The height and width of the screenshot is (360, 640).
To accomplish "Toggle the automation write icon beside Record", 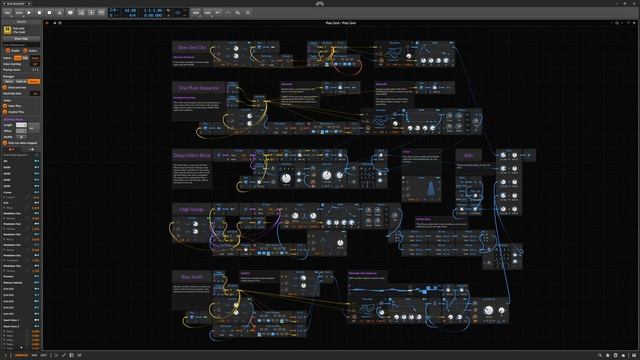I will pyautogui.click(x=60, y=13).
